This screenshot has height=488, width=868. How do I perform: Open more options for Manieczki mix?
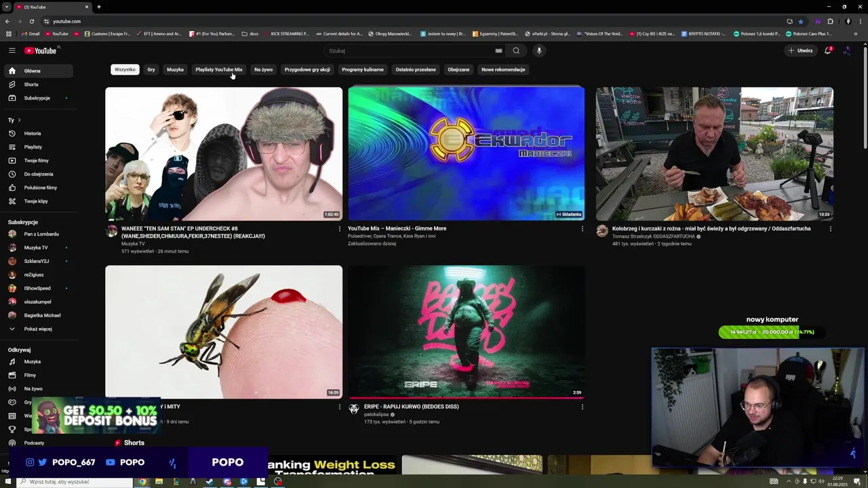(582, 229)
